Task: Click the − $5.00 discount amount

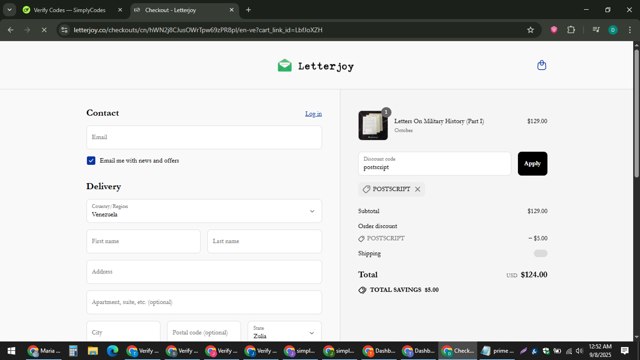Action: pos(538,238)
